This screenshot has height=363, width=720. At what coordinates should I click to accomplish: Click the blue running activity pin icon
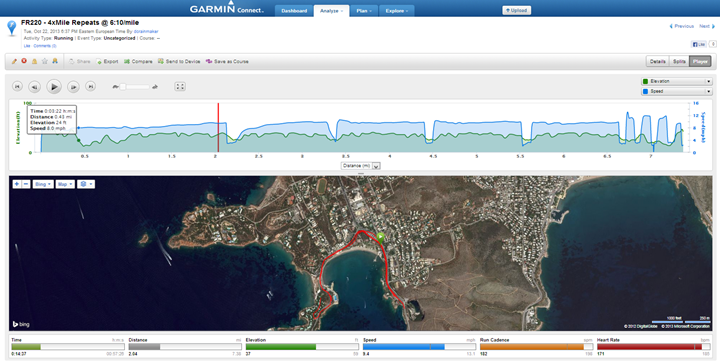pyautogui.click(x=11, y=28)
